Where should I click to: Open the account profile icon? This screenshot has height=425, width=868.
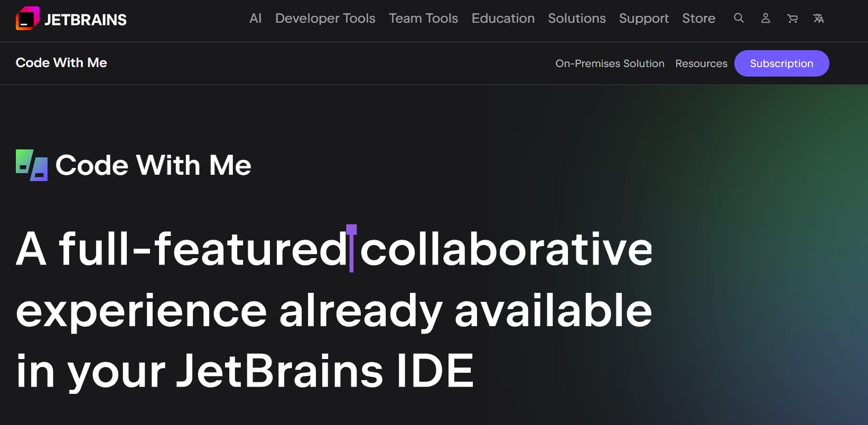(766, 18)
